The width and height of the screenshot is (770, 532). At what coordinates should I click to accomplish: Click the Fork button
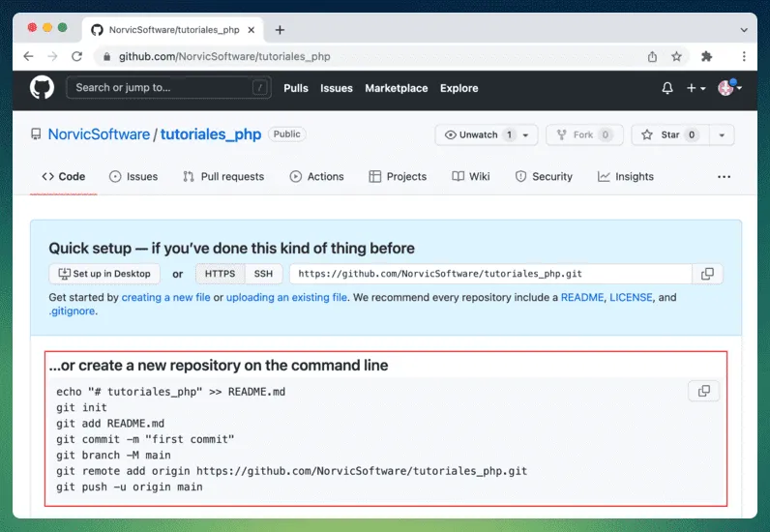pyautogui.click(x=584, y=134)
